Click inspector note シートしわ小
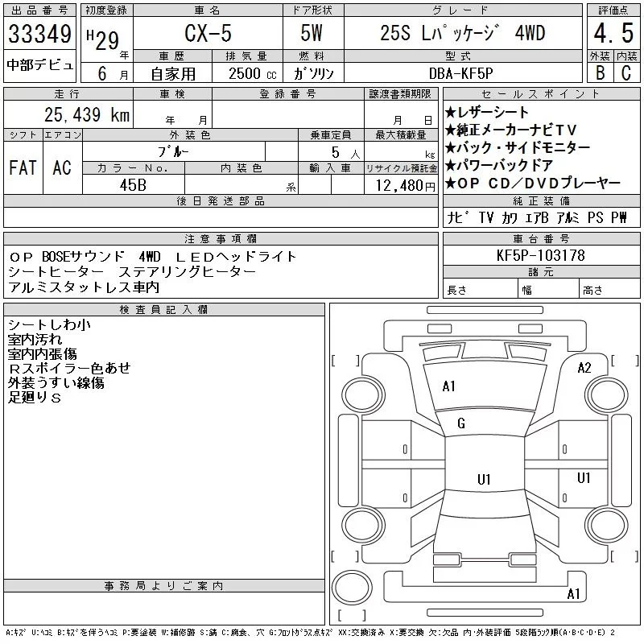This screenshot has height=644, width=644. (x=49, y=325)
